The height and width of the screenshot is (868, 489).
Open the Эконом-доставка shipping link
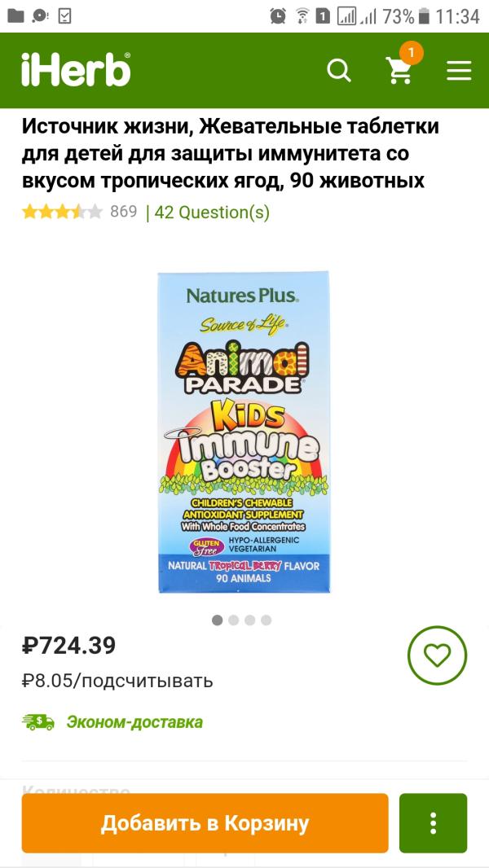click(x=134, y=722)
